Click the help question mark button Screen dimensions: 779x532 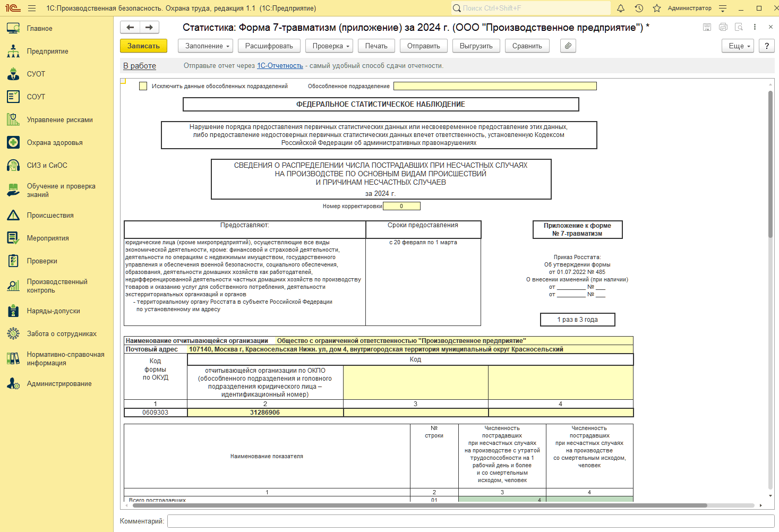tap(767, 46)
